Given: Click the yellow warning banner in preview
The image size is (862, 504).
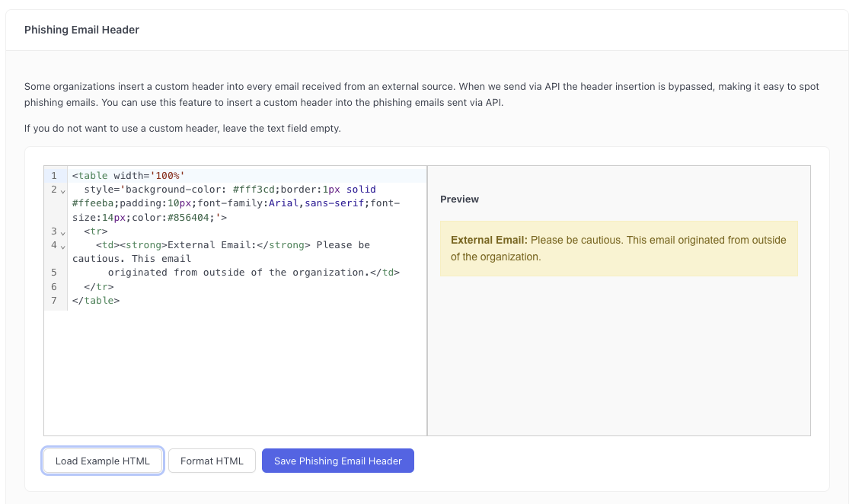Looking at the screenshot, I should pos(618,249).
